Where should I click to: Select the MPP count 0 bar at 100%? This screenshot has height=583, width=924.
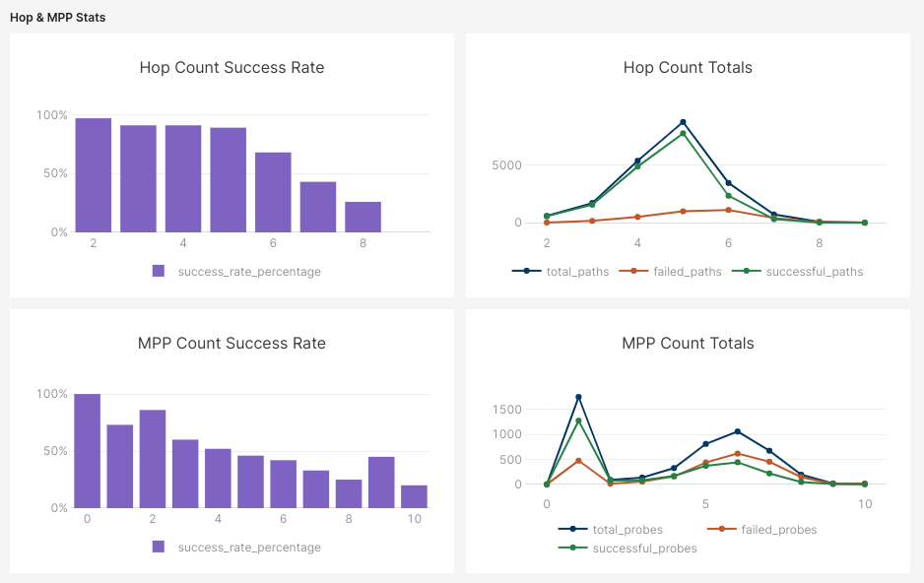(88, 451)
